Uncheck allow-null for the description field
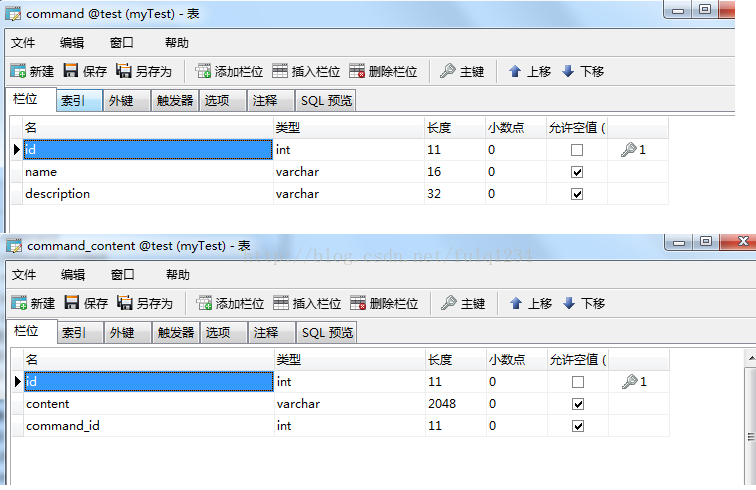This screenshot has width=756, height=490. 577,194
